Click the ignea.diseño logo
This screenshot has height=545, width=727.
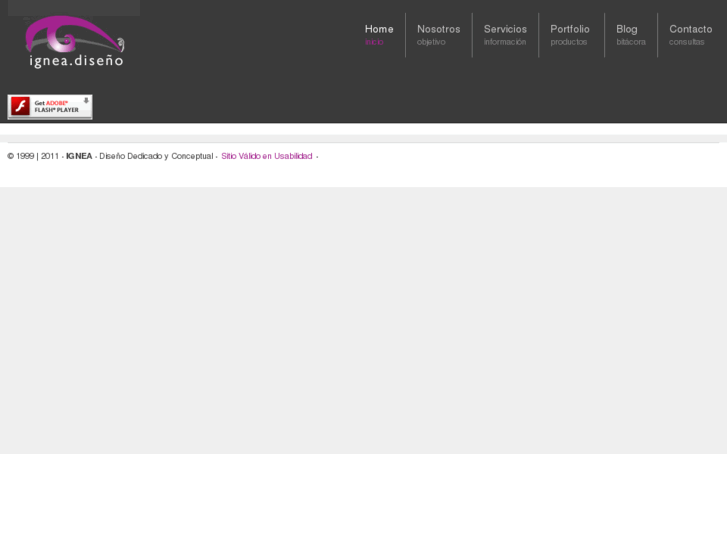(x=75, y=42)
